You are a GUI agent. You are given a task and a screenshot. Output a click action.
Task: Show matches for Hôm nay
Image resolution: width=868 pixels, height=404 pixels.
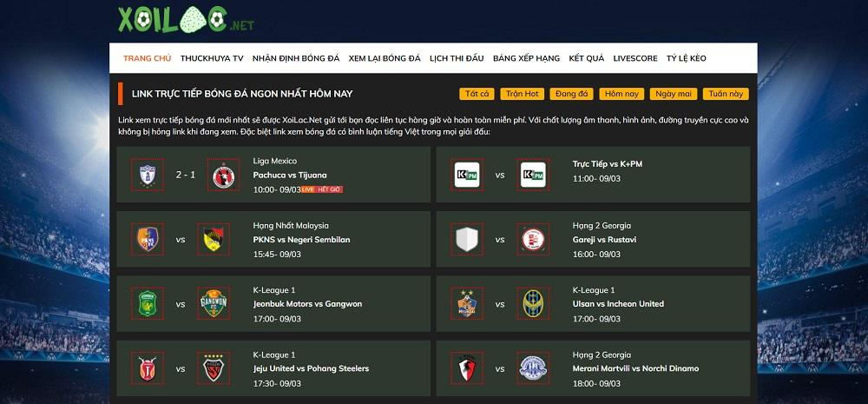pos(621,94)
